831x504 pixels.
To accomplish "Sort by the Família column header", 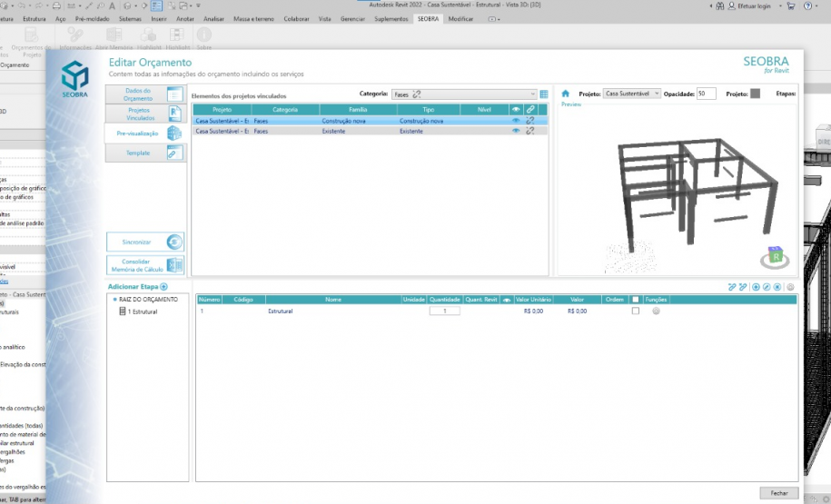I will coord(358,110).
